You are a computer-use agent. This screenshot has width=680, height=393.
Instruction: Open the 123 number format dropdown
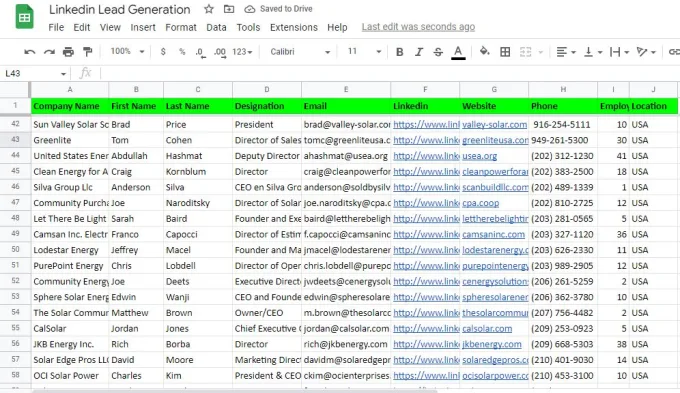[242, 52]
